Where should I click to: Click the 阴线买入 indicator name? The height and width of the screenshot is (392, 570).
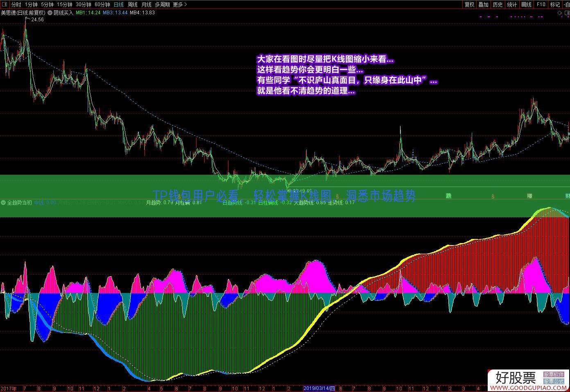point(63,13)
